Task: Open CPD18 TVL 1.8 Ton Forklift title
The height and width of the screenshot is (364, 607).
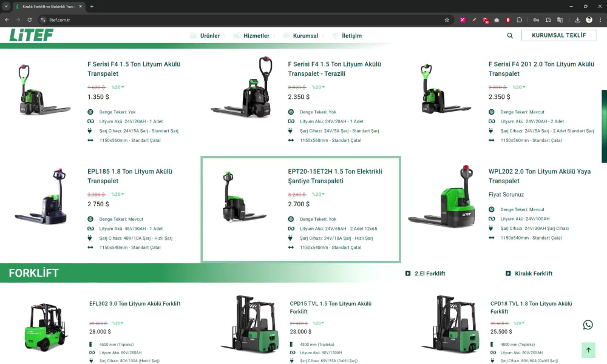Action: point(531,308)
